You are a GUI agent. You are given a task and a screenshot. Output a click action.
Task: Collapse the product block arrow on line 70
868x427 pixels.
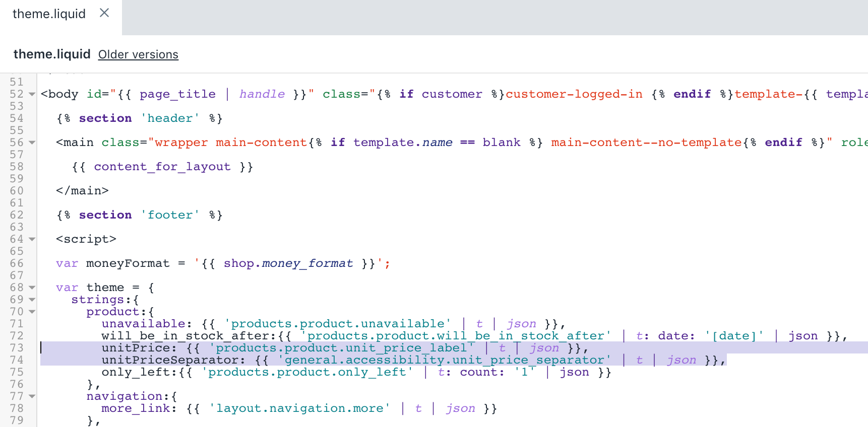click(x=32, y=312)
